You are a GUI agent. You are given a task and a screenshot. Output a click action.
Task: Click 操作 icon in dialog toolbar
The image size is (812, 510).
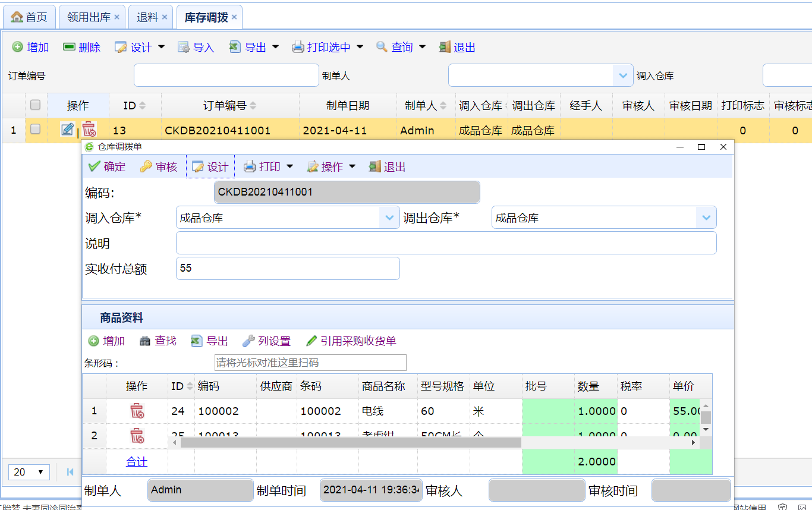[313, 166]
